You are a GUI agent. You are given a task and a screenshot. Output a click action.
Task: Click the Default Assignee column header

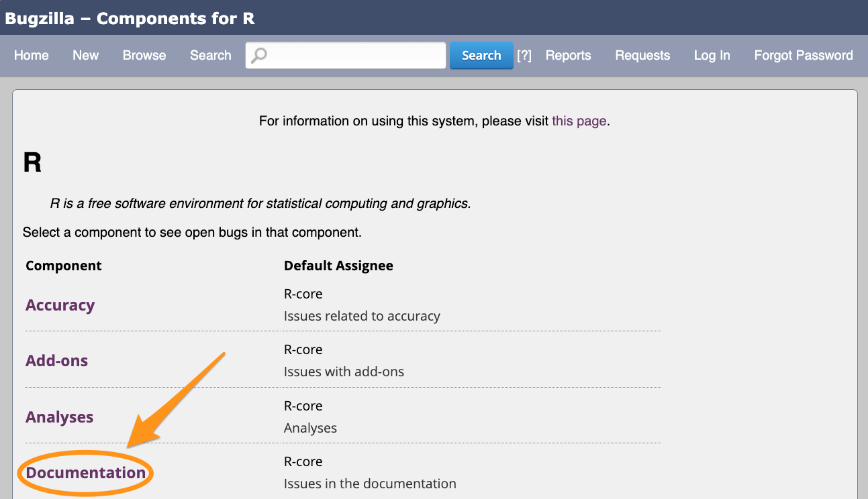pyautogui.click(x=338, y=266)
